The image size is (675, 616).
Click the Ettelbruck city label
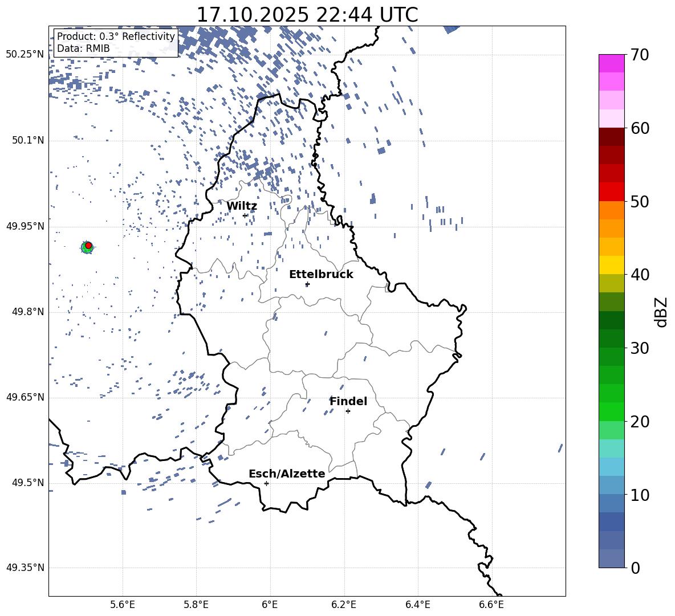point(321,275)
